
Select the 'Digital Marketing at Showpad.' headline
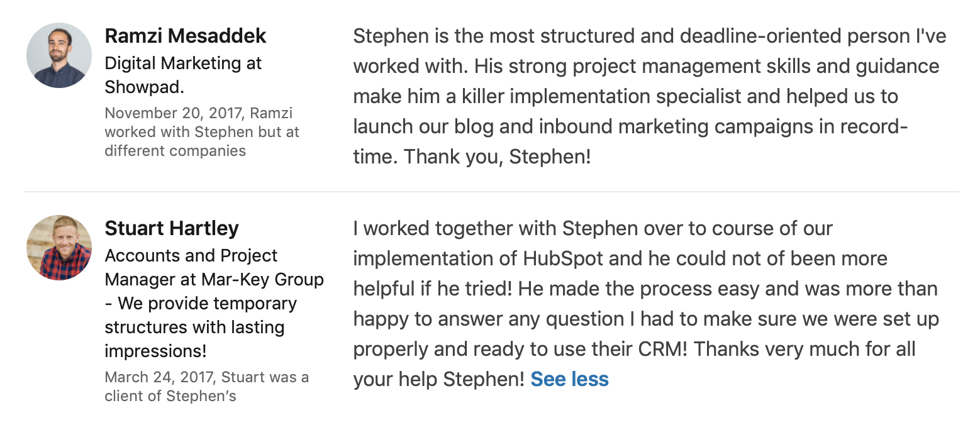tap(183, 75)
